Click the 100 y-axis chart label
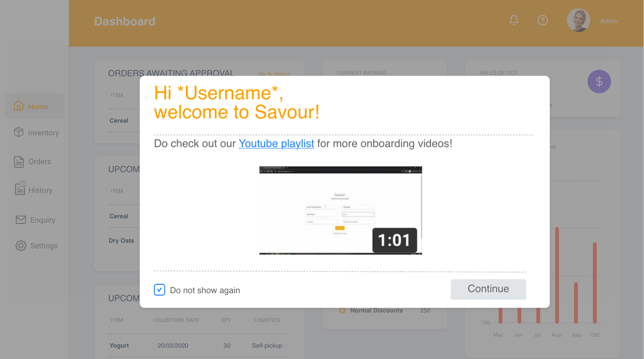The image size is (644, 359). tap(486, 323)
